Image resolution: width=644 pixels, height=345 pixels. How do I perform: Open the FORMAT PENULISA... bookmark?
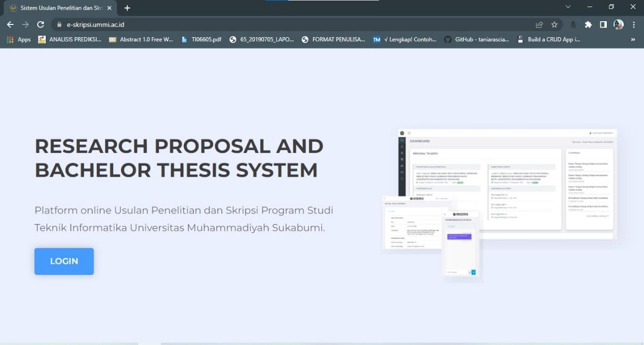click(333, 39)
